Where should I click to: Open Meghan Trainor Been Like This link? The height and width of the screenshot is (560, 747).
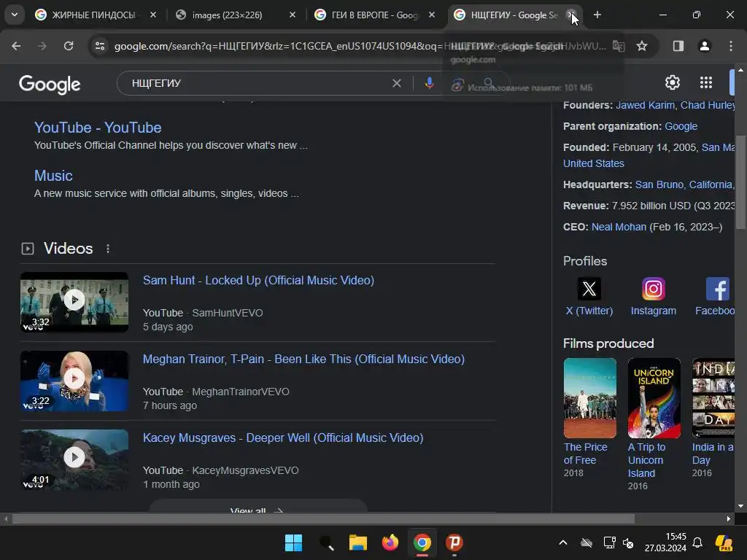(303, 359)
